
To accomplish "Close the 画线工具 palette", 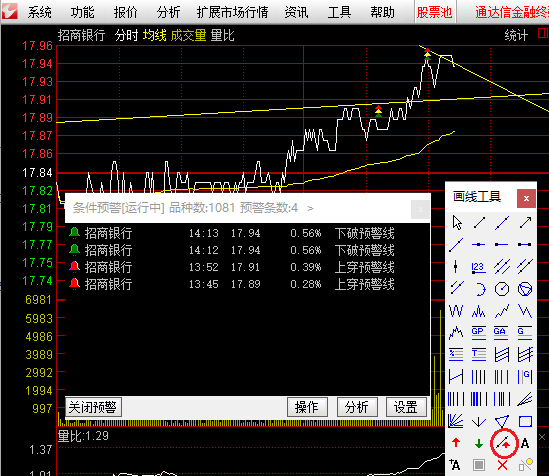I will click(x=526, y=198).
